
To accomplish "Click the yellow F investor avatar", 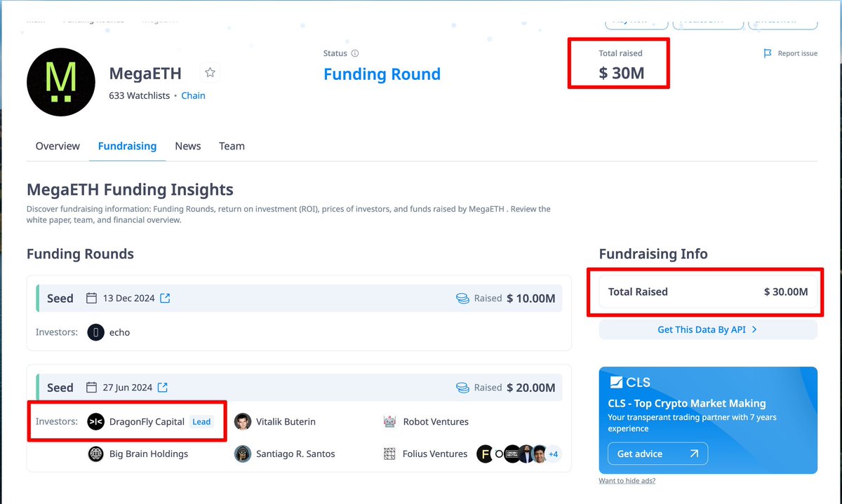I will 485,454.
